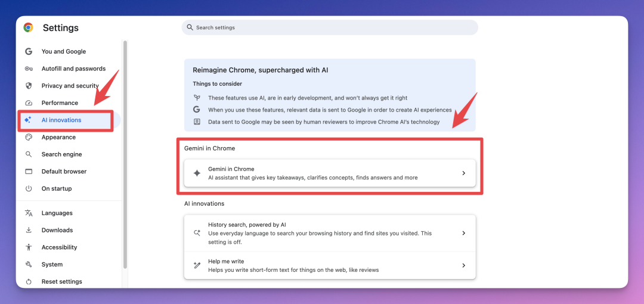The image size is (644, 304).
Task: Click the download arrow icon for Downloads
Action: coord(29,230)
